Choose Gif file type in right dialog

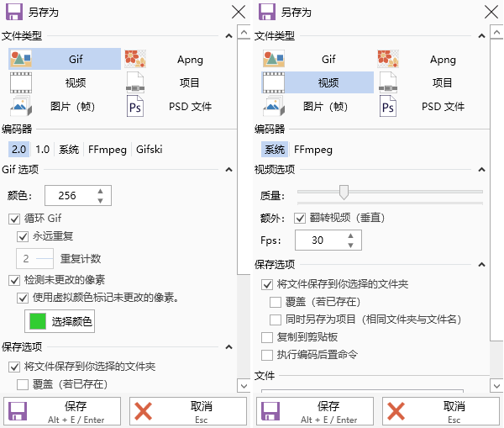318,59
